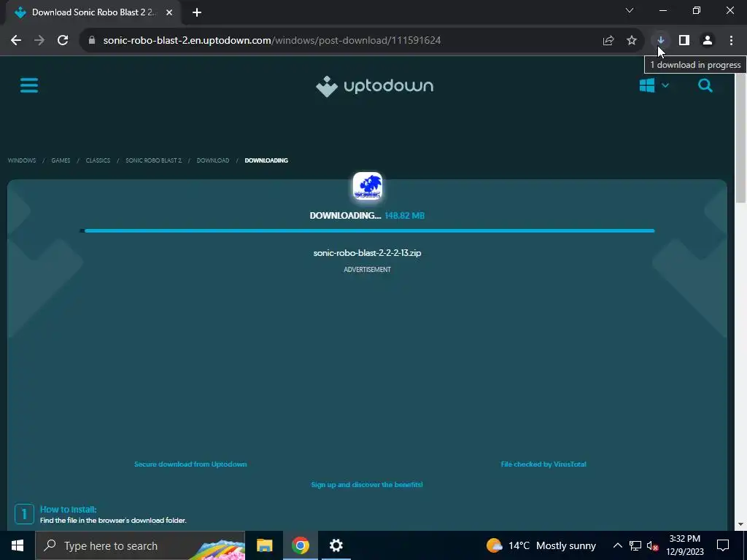Screen dimensions: 747x560
Task: Click the Uptodown logo
Action: (x=374, y=86)
